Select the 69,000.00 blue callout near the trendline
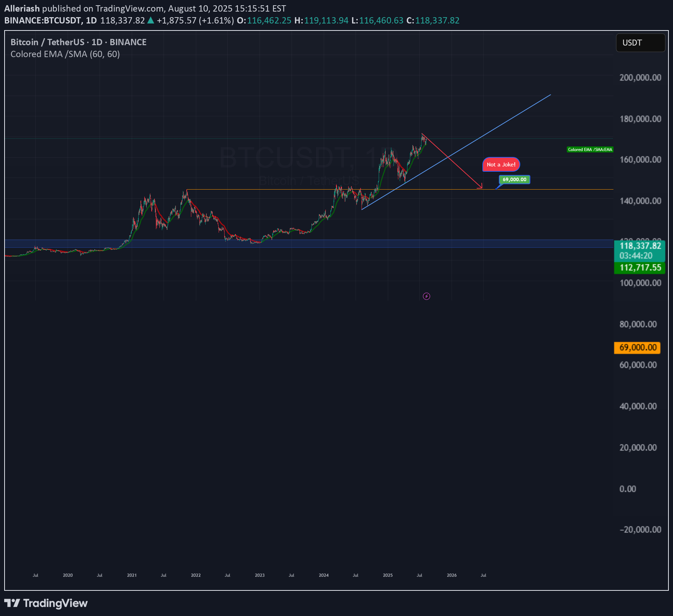This screenshot has height=616, width=673. 514,179
